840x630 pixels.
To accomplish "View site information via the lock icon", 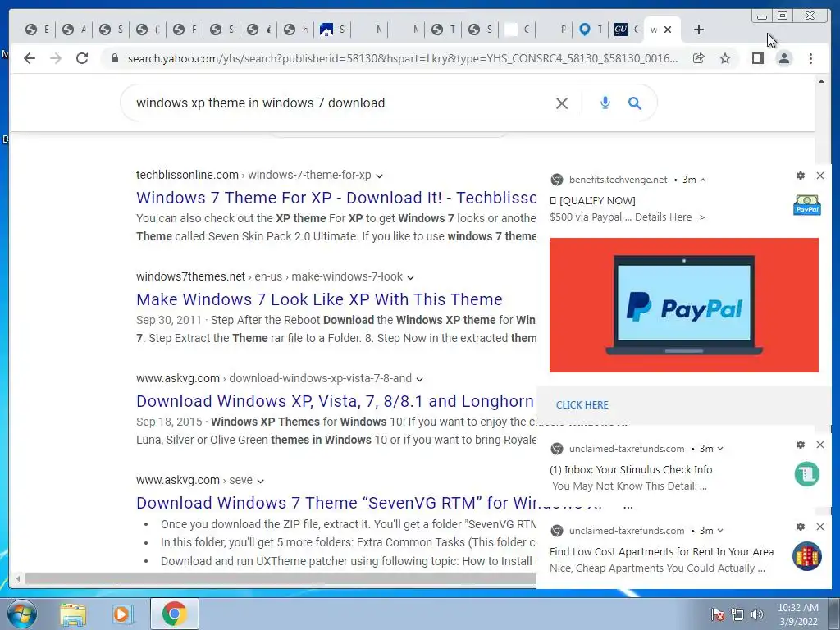I will (x=114, y=58).
